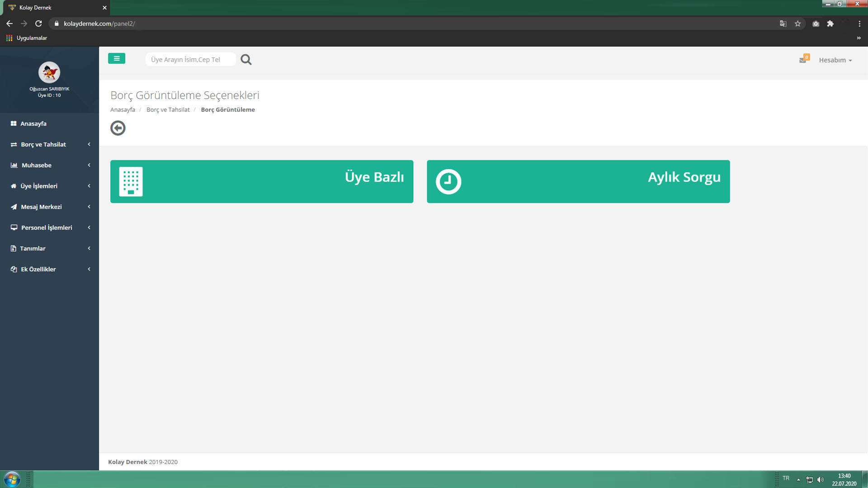The height and width of the screenshot is (488, 868).
Task: Click the Chrome address bar URL
Action: pyautogui.click(x=99, y=23)
